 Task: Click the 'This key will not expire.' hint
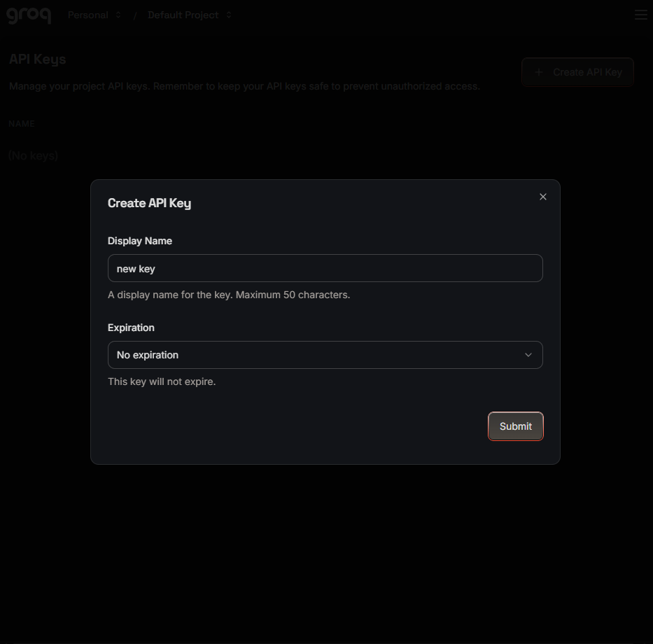pyautogui.click(x=162, y=381)
